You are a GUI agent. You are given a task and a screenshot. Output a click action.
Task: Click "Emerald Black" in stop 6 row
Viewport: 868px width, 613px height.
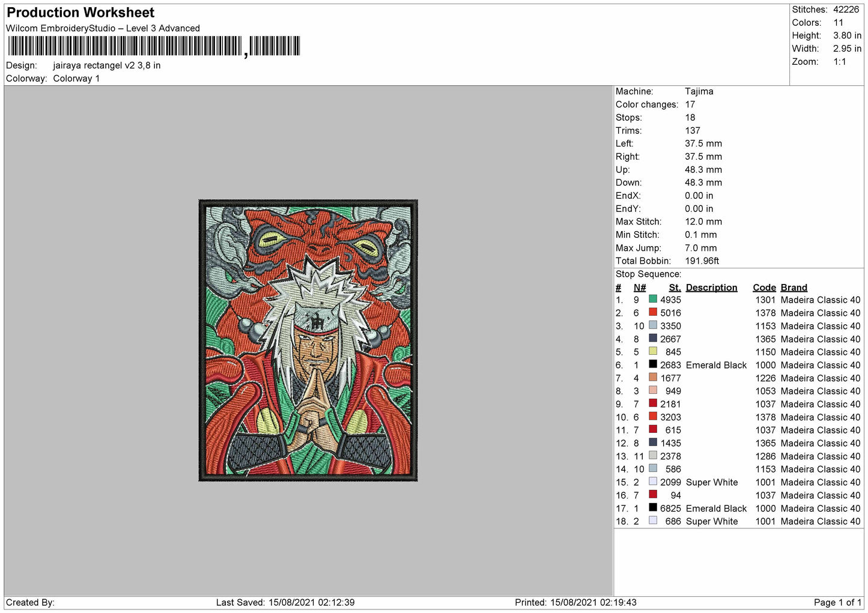click(716, 365)
